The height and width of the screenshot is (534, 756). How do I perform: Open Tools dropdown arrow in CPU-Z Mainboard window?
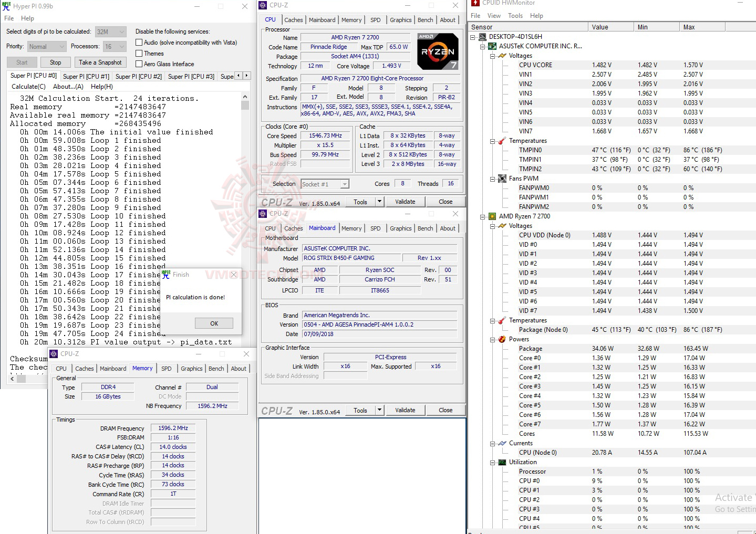click(379, 410)
